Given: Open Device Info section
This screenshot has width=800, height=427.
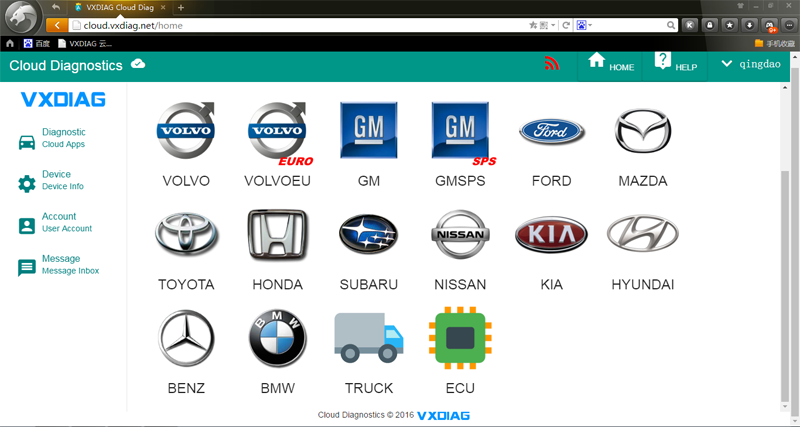Looking at the screenshot, I should click(x=62, y=180).
